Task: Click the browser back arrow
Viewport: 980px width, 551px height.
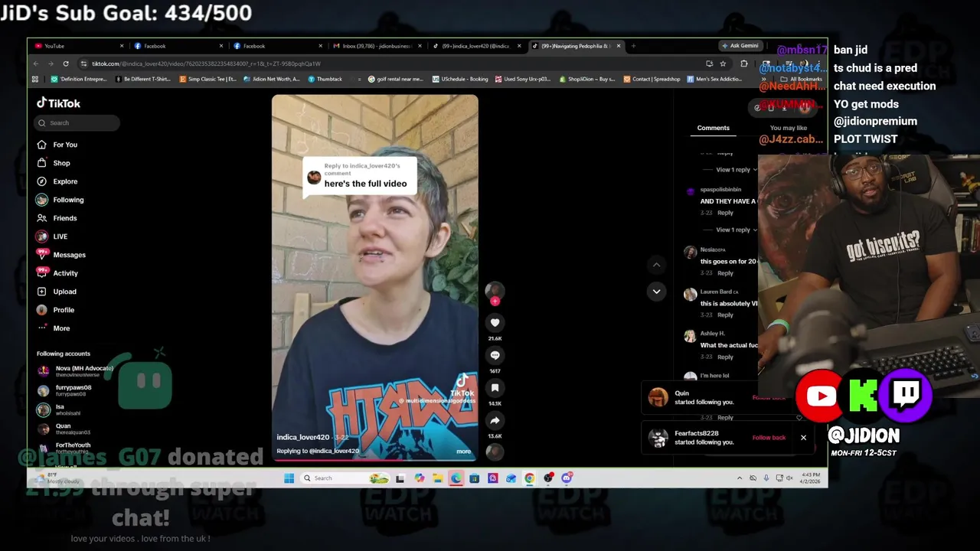Action: (x=37, y=64)
